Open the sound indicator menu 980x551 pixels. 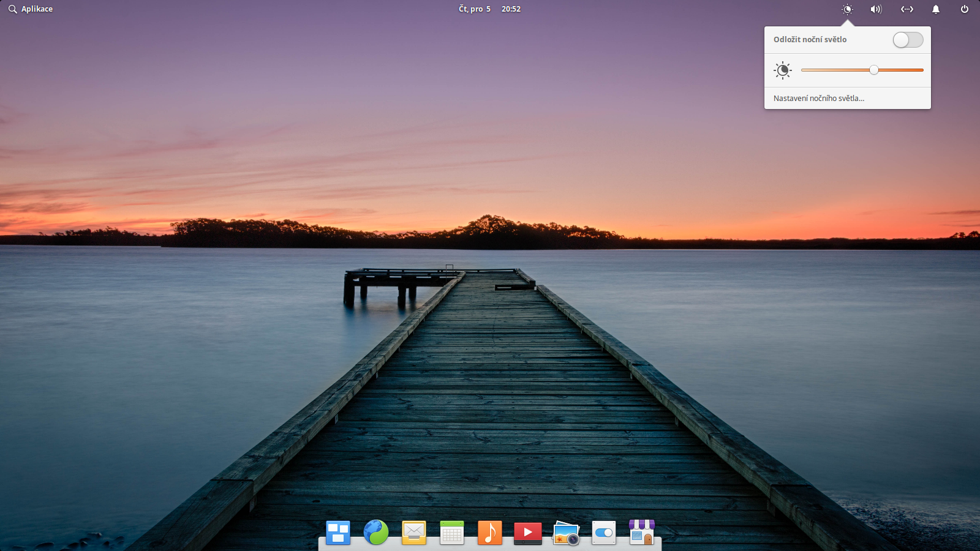(875, 9)
